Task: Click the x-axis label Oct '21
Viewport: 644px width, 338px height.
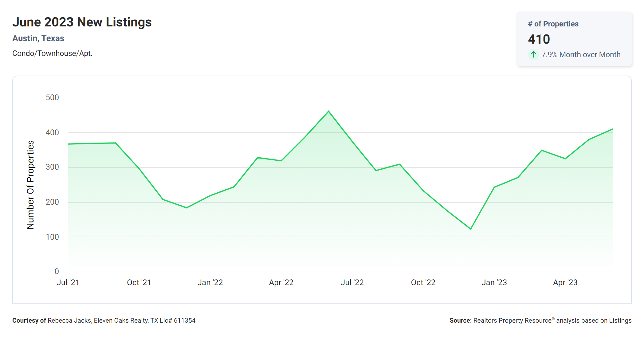Action: tap(139, 282)
